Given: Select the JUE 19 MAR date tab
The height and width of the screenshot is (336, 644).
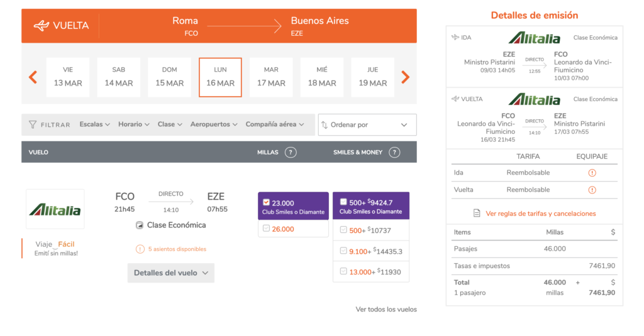Looking at the screenshot, I should [372, 77].
